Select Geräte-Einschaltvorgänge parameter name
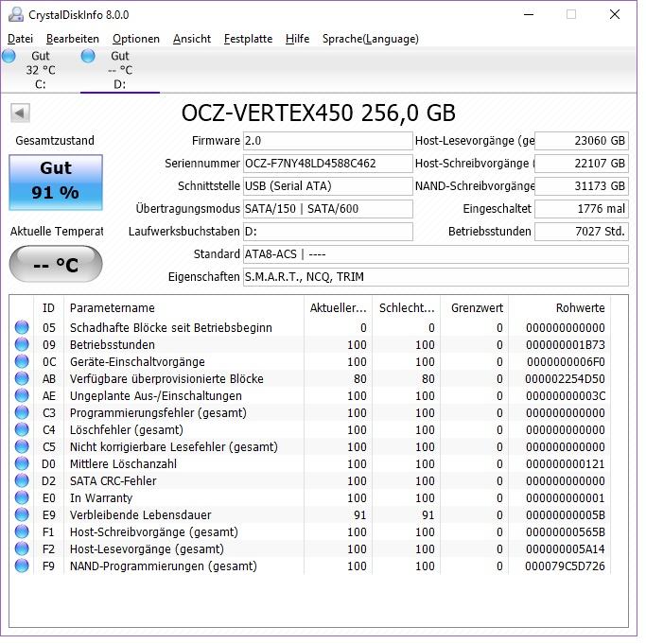This screenshot has height=644, width=646. click(x=137, y=362)
